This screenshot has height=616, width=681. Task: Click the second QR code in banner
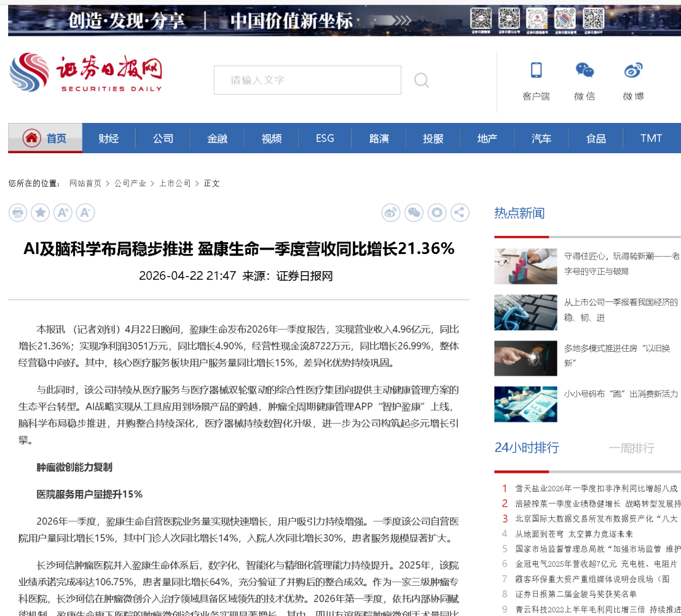tap(509, 19)
